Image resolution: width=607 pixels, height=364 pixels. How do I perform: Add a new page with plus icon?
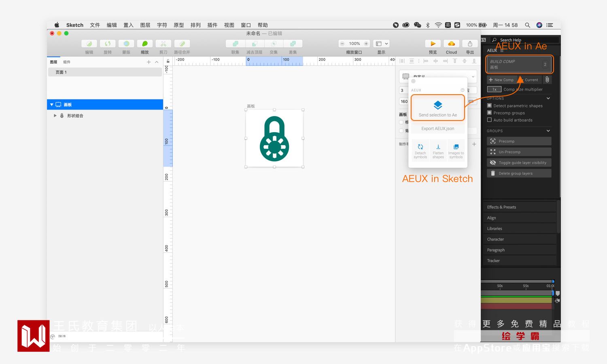[149, 62]
